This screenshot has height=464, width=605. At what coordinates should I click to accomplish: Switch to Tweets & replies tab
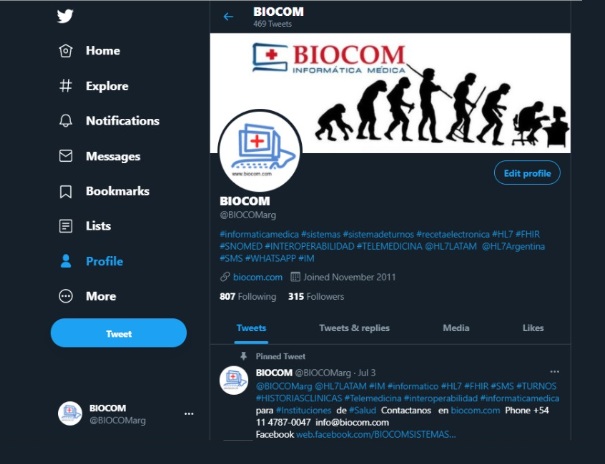coord(354,328)
